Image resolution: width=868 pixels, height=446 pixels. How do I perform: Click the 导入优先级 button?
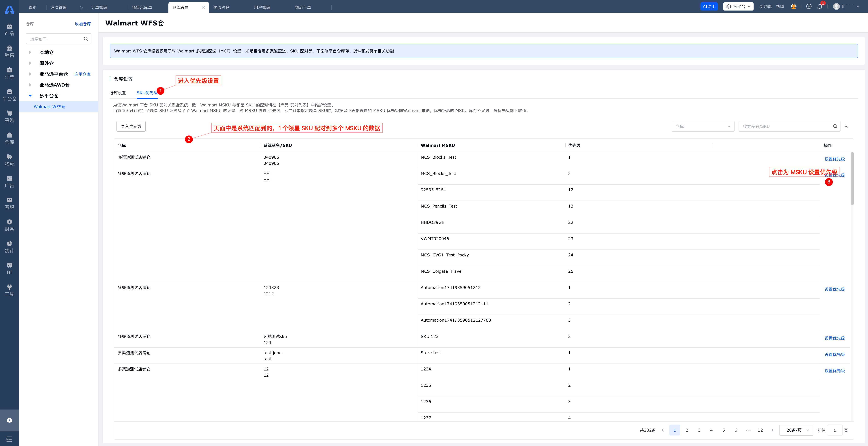[x=131, y=126]
